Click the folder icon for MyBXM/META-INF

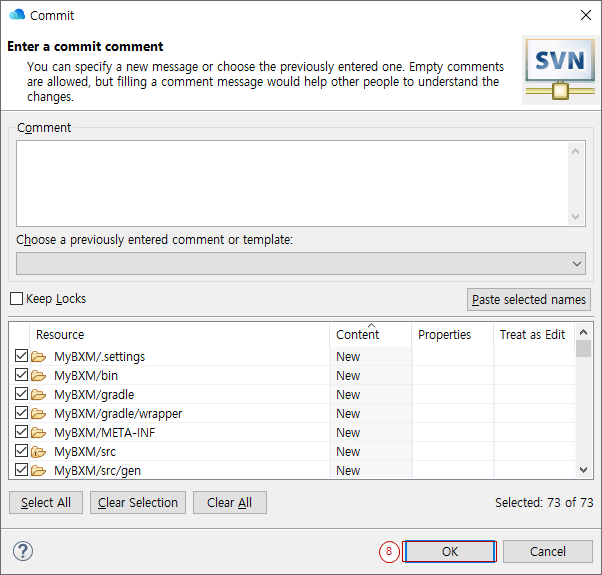coord(39,433)
